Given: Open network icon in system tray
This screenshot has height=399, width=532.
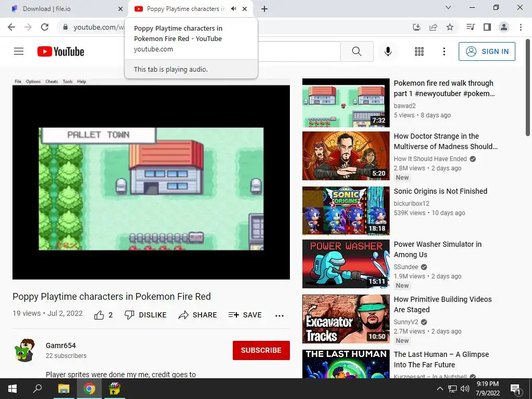Looking at the screenshot, I should click(x=453, y=389).
